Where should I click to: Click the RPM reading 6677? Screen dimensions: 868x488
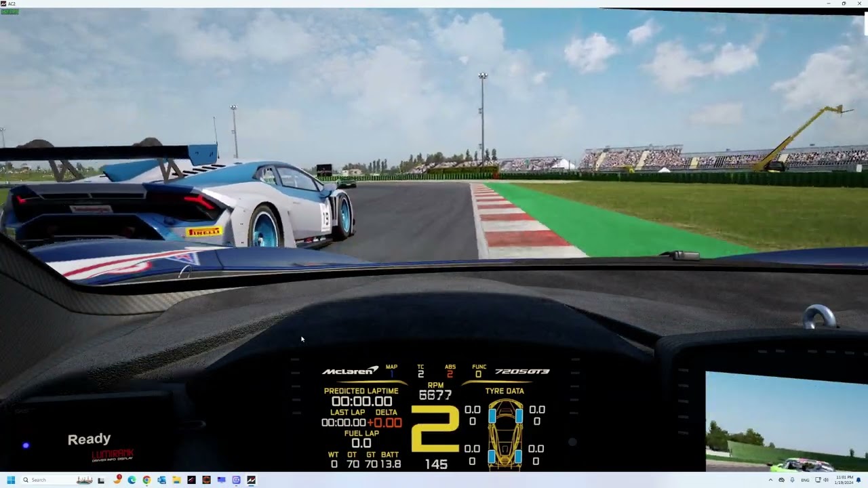pos(435,395)
